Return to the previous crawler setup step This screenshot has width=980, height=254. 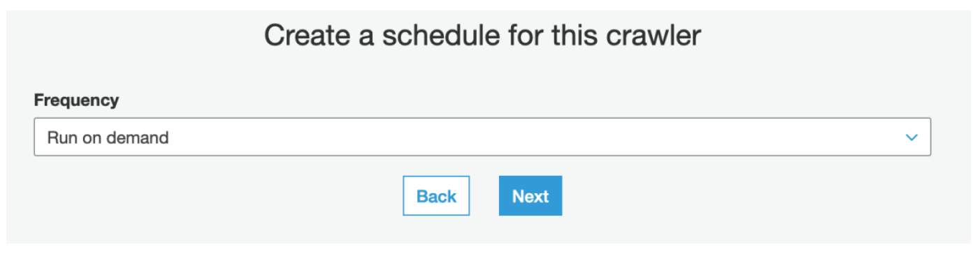(436, 196)
